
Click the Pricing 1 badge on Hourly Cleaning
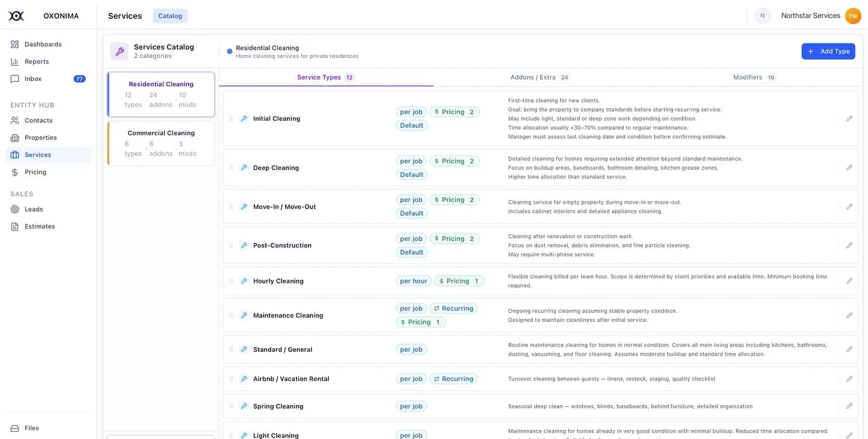click(x=459, y=281)
